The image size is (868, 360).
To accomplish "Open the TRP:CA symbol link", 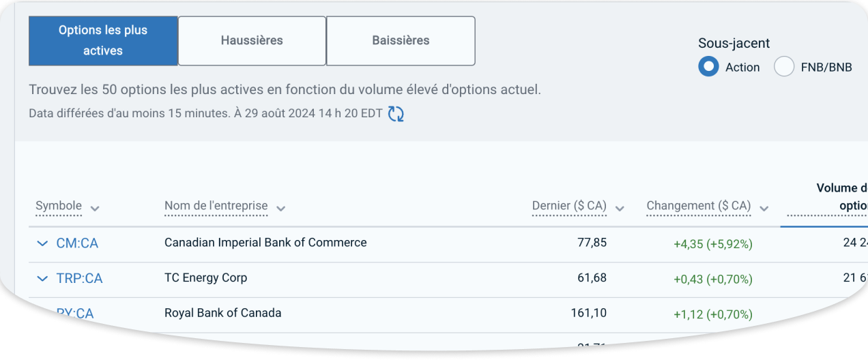I will tap(79, 279).
